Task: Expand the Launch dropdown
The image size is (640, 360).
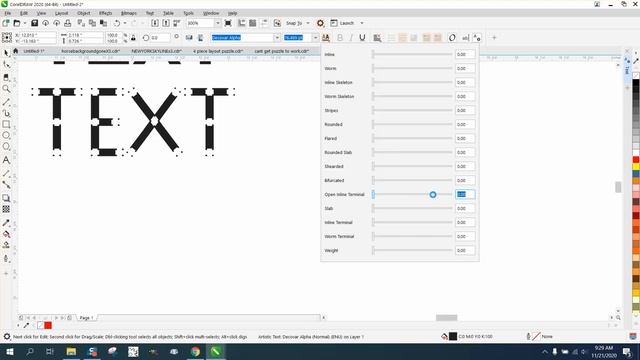Action: (362, 23)
